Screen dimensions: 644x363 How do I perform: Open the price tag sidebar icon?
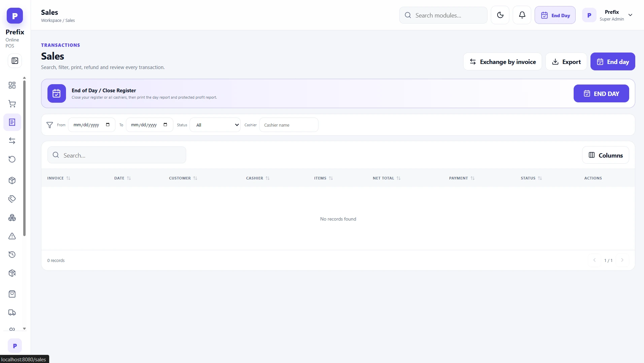coord(12,199)
